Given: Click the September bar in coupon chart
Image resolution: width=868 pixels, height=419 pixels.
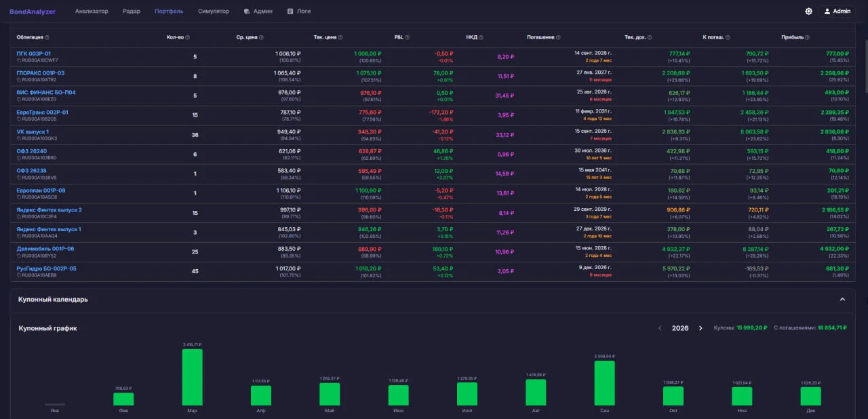Looking at the screenshot, I should coord(604,383).
